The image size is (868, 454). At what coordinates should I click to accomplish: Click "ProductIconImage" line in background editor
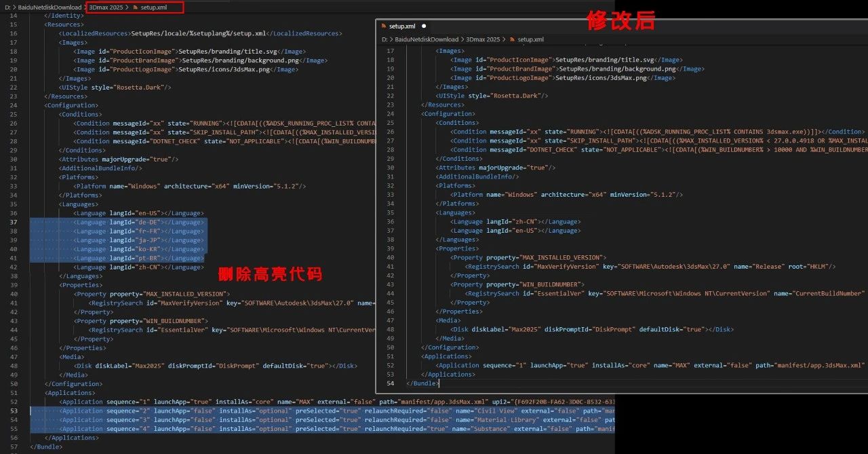tap(190, 52)
